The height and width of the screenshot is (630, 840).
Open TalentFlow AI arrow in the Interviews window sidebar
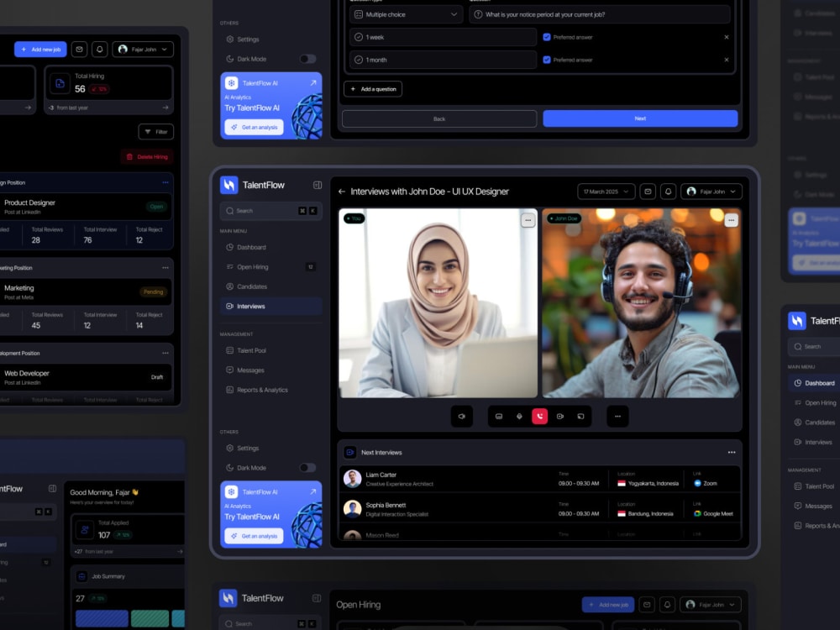coord(312,491)
